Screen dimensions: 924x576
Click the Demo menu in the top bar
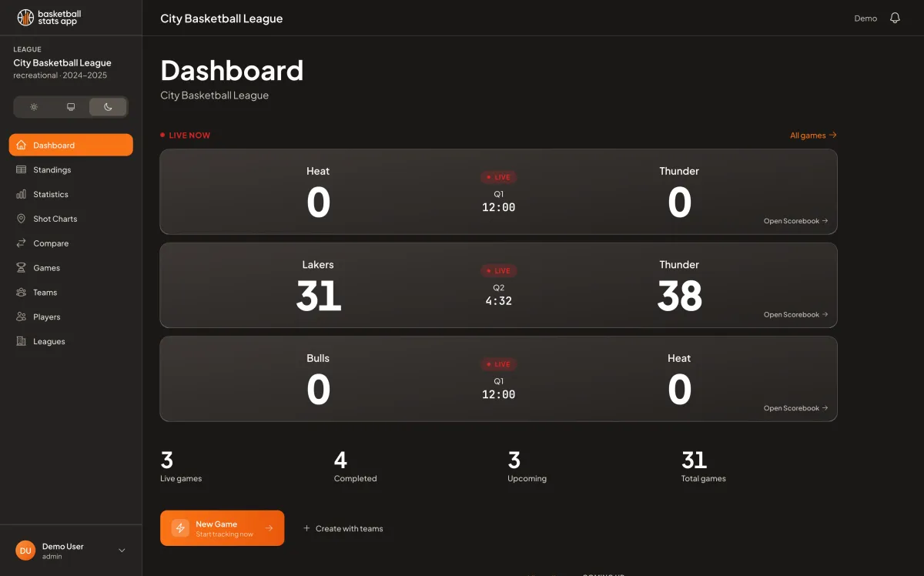[865, 18]
